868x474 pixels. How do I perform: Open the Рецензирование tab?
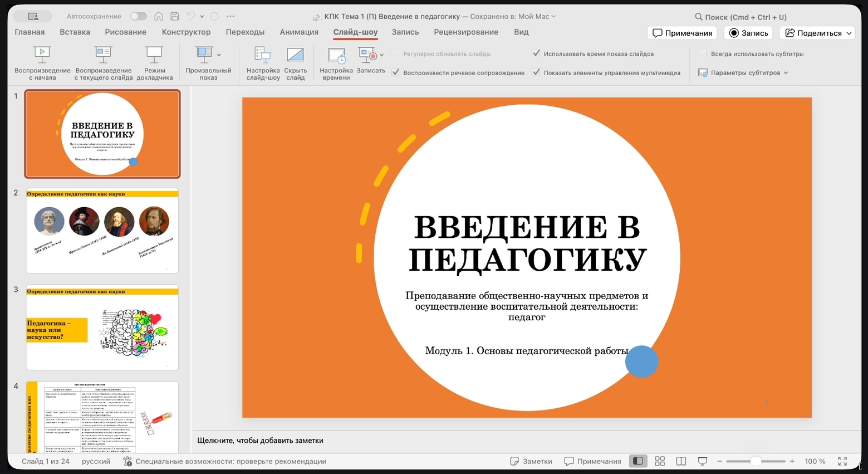pyautogui.click(x=466, y=32)
